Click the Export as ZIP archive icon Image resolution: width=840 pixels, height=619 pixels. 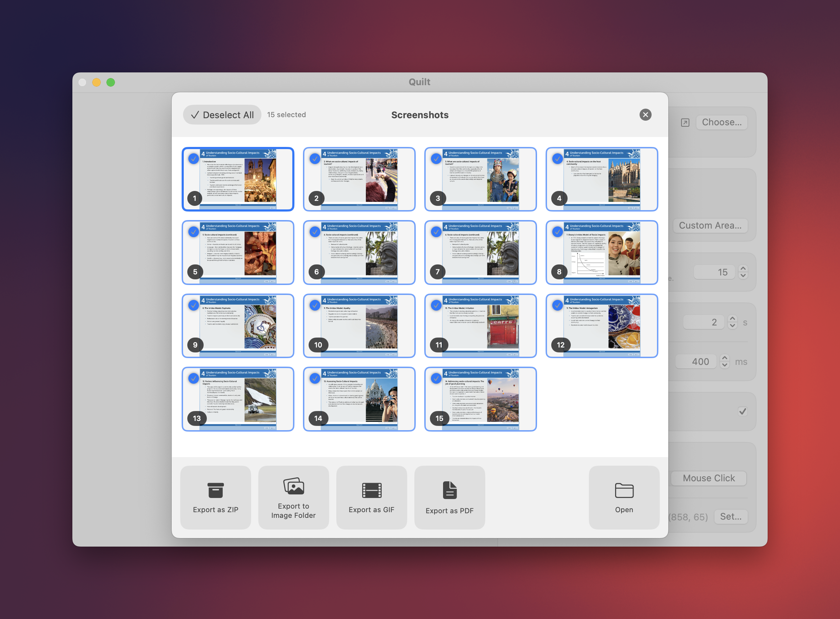click(x=215, y=490)
